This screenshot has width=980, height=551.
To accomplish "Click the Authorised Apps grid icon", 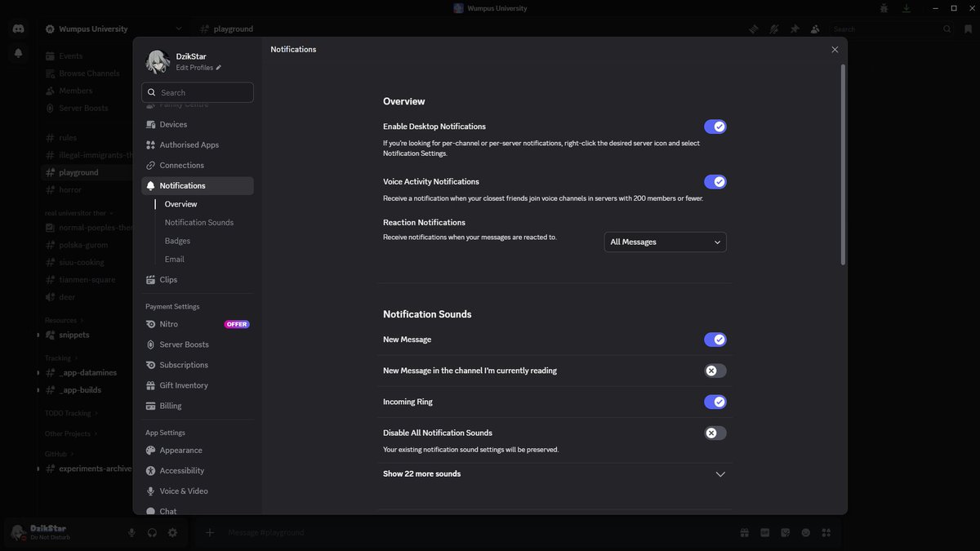I will 151,144.
